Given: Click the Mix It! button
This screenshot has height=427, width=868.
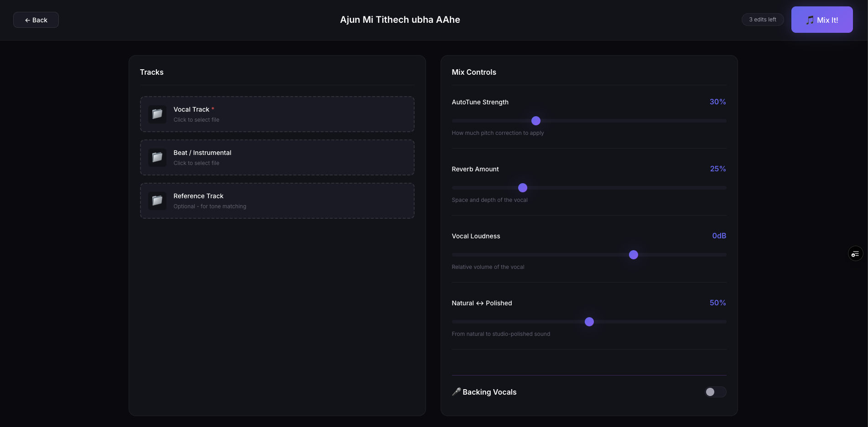Looking at the screenshot, I should pos(822,20).
